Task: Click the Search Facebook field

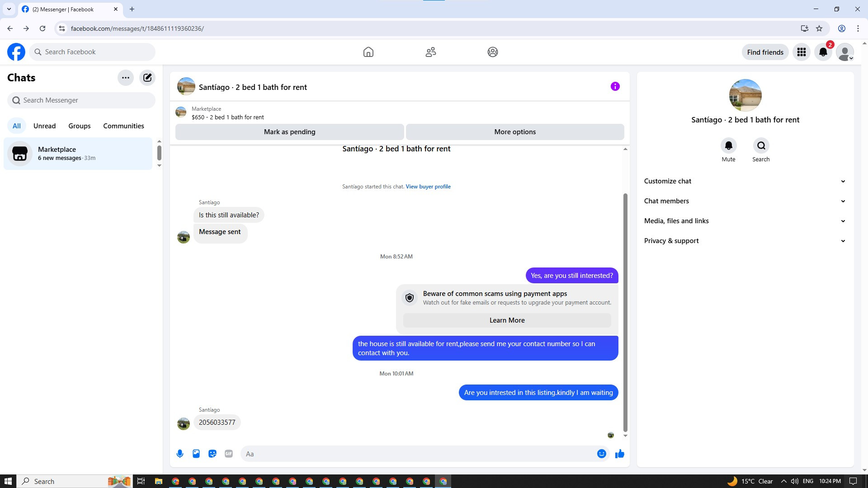Action: [92, 52]
